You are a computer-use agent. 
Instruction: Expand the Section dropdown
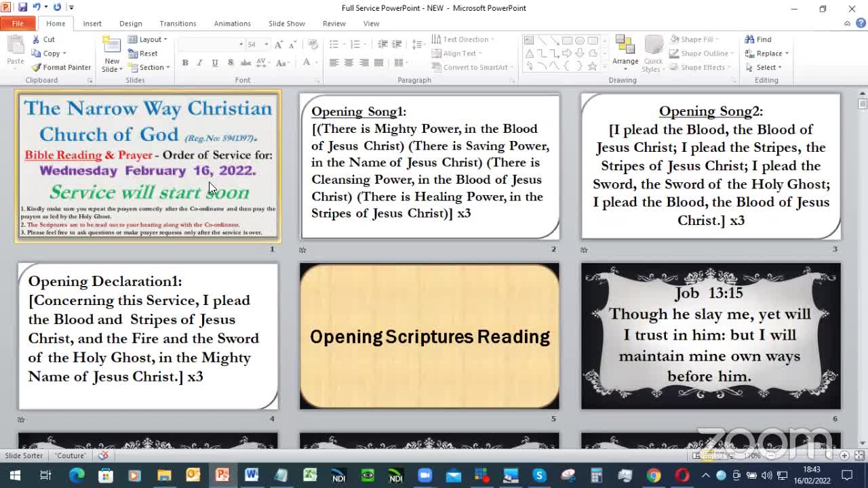pos(149,67)
